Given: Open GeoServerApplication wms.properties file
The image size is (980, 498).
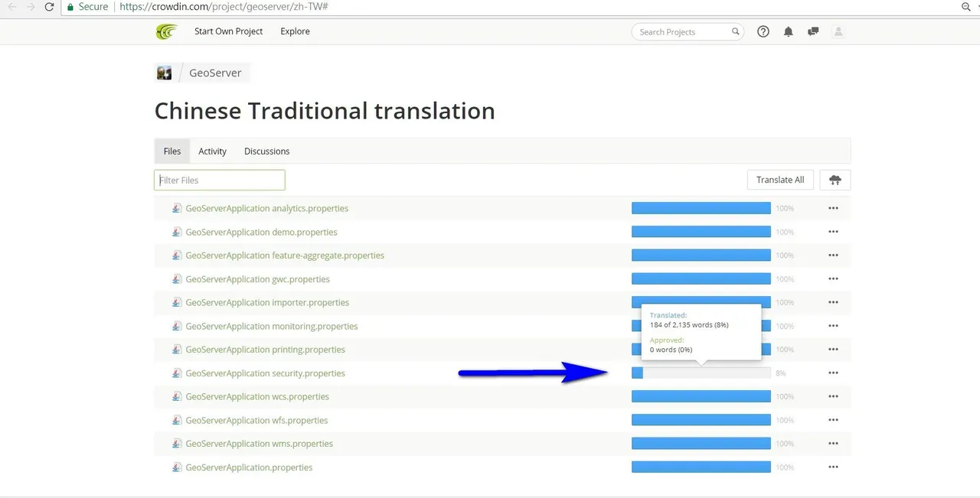Looking at the screenshot, I should coord(259,444).
